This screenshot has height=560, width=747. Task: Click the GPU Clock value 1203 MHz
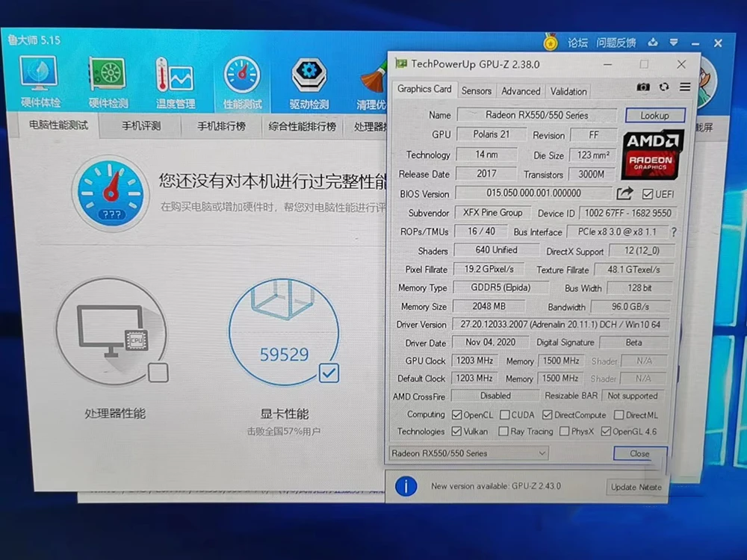click(474, 361)
